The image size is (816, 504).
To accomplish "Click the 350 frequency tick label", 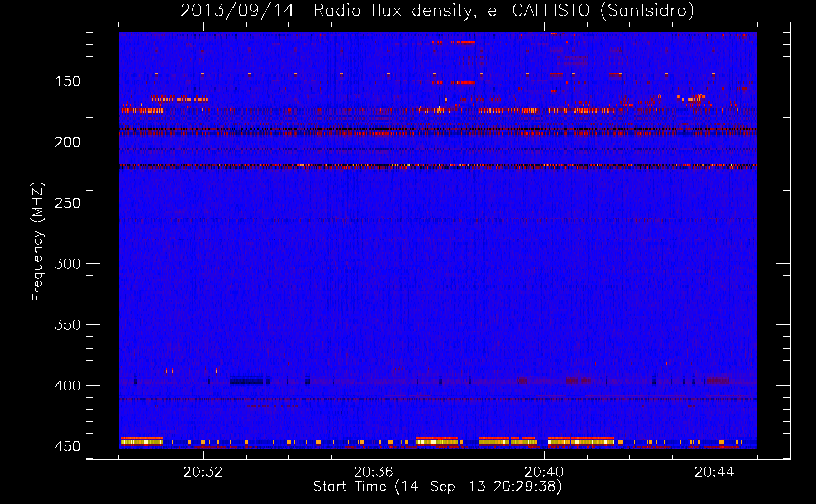I will [x=68, y=325].
